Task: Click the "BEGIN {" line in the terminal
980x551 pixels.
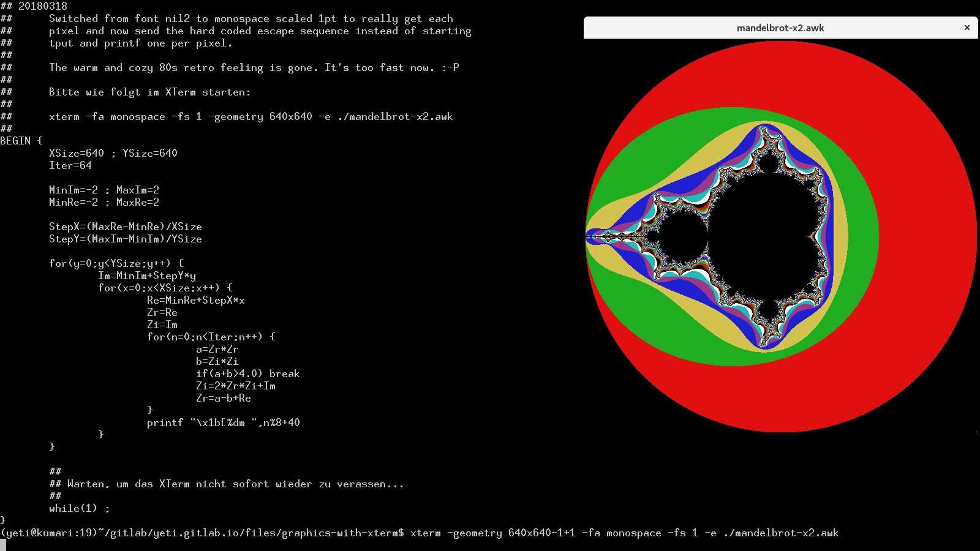Action: (x=21, y=141)
